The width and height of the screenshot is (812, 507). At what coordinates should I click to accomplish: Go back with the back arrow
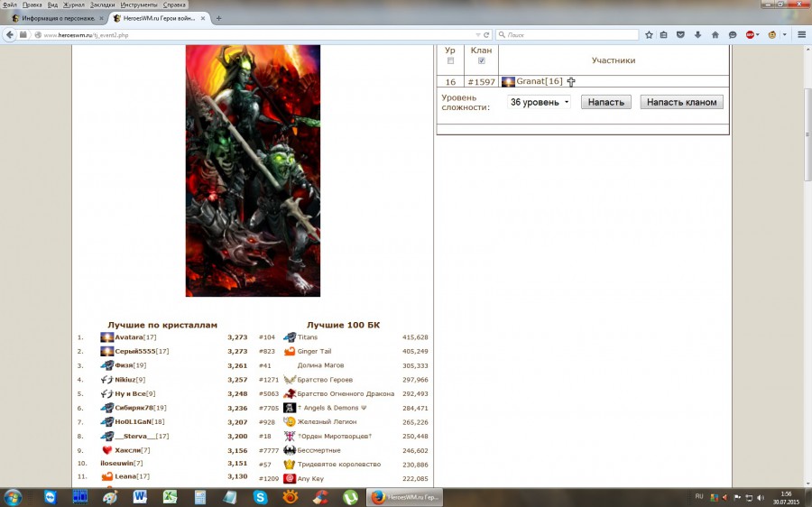[x=10, y=34]
